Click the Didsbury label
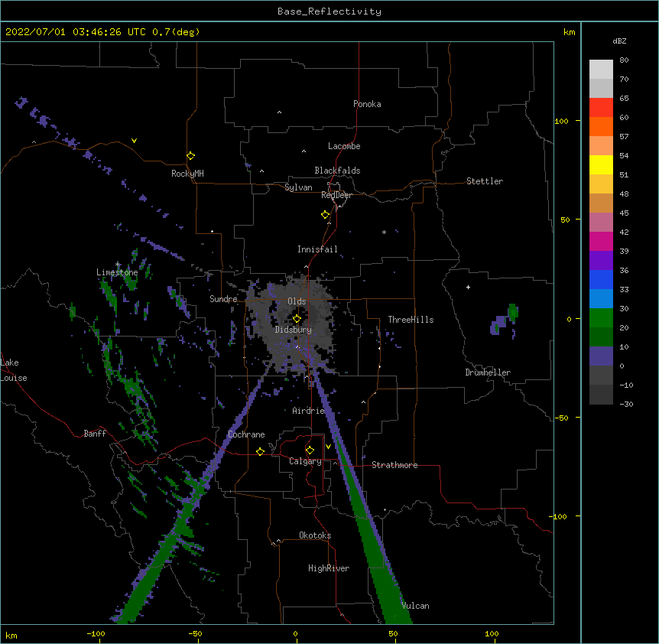Viewport: 659px width, 644px height. point(294,330)
